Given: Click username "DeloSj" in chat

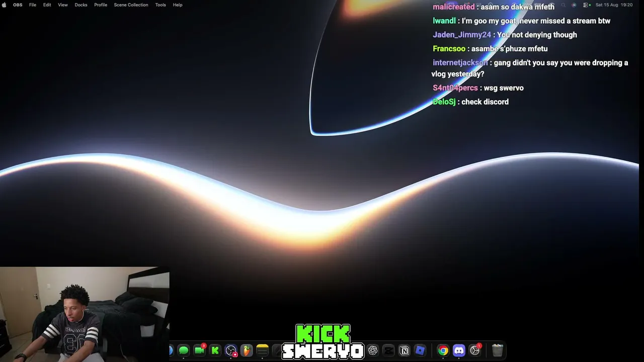Looking at the screenshot, I should point(444,102).
